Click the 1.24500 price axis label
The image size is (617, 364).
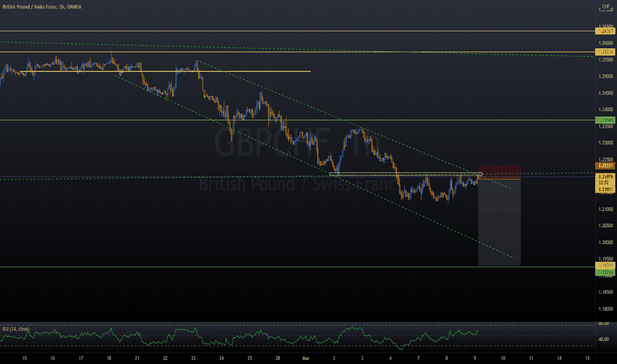(606, 93)
